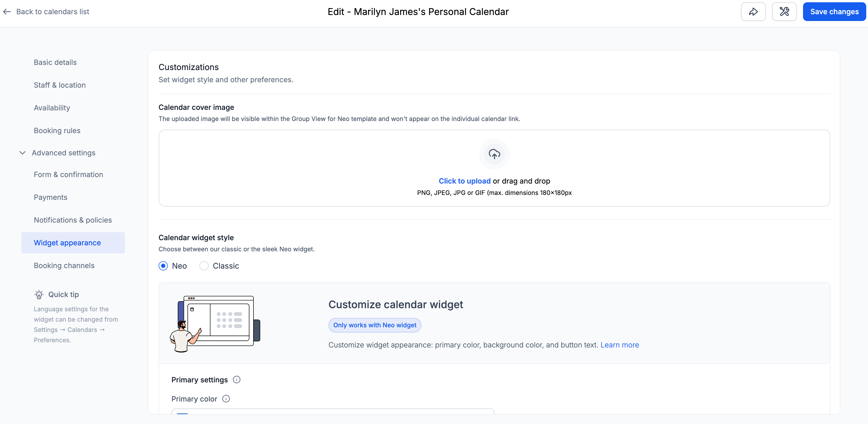Open the Basic details tab
Image resolution: width=868 pixels, height=424 pixels.
(55, 62)
